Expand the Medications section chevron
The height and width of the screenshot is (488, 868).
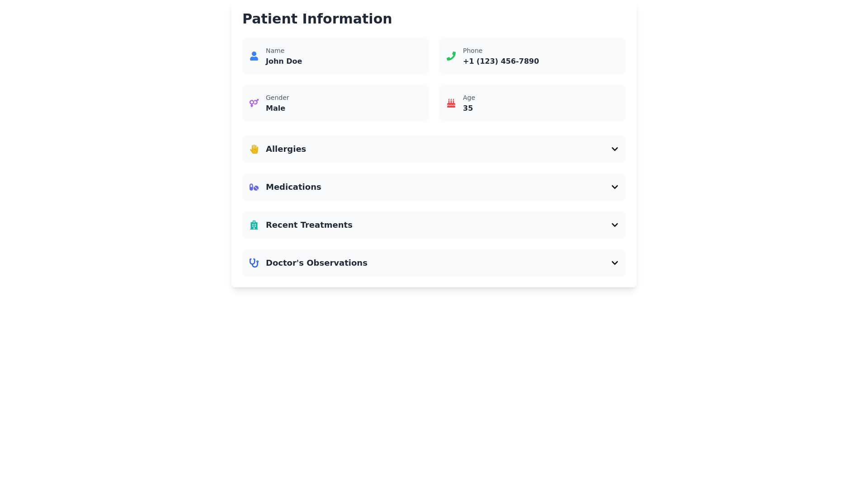tap(614, 187)
